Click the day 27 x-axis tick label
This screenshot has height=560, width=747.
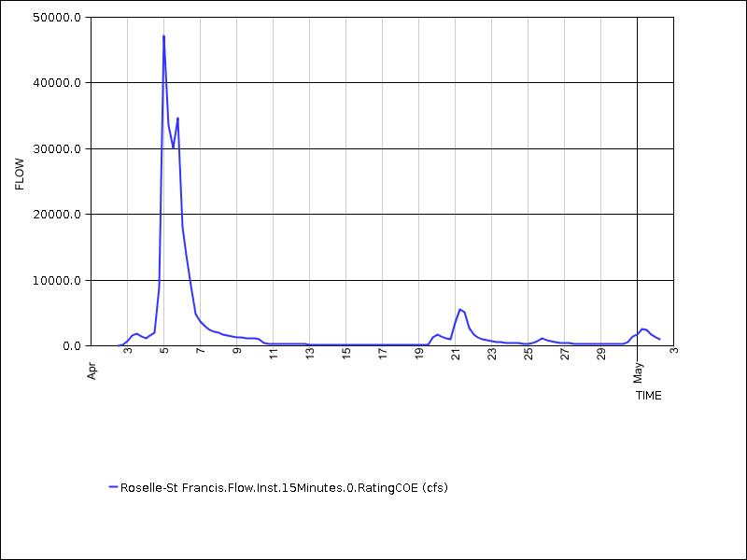click(x=565, y=354)
